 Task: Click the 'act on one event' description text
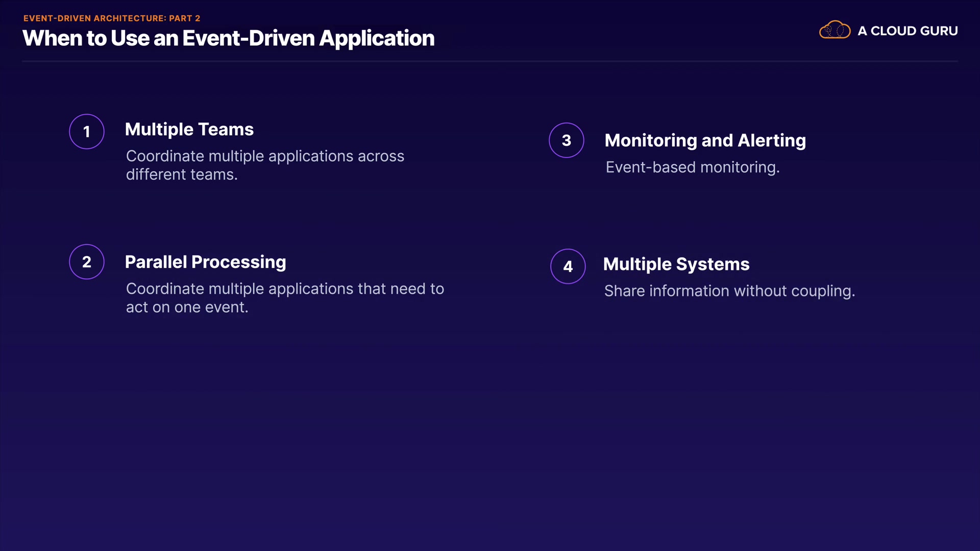187,307
